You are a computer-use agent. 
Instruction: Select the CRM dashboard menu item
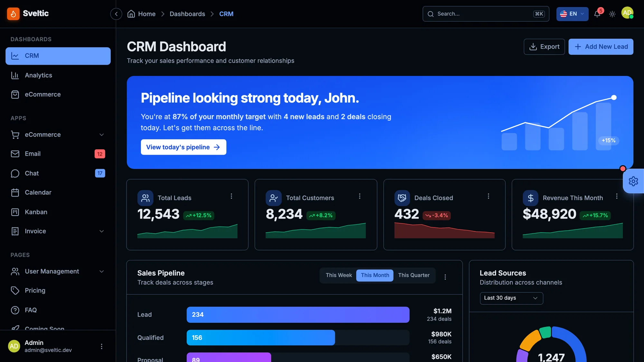point(58,56)
